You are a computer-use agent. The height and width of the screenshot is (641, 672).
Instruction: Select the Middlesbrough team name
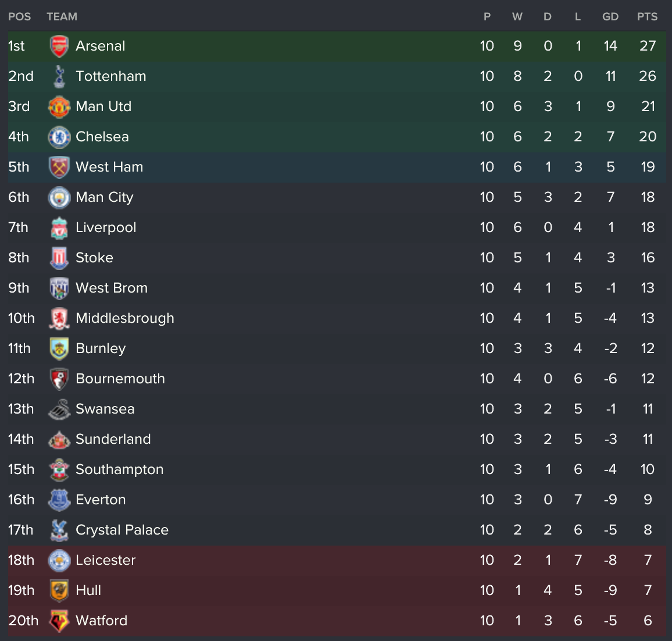tap(125, 318)
